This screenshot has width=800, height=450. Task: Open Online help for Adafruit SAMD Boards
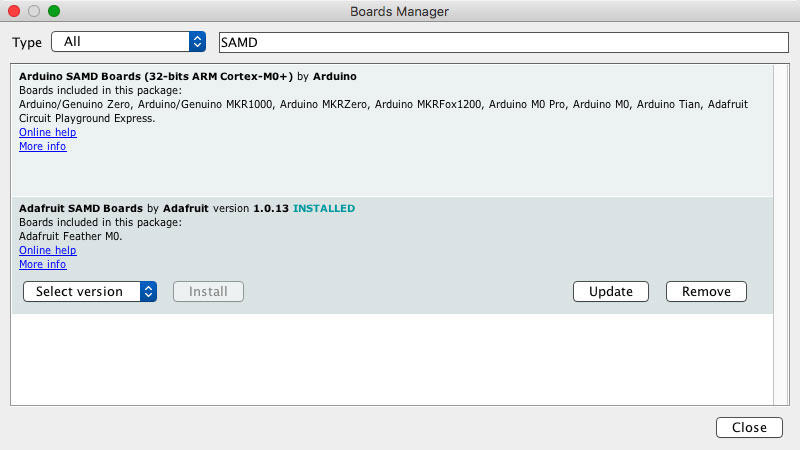point(47,250)
